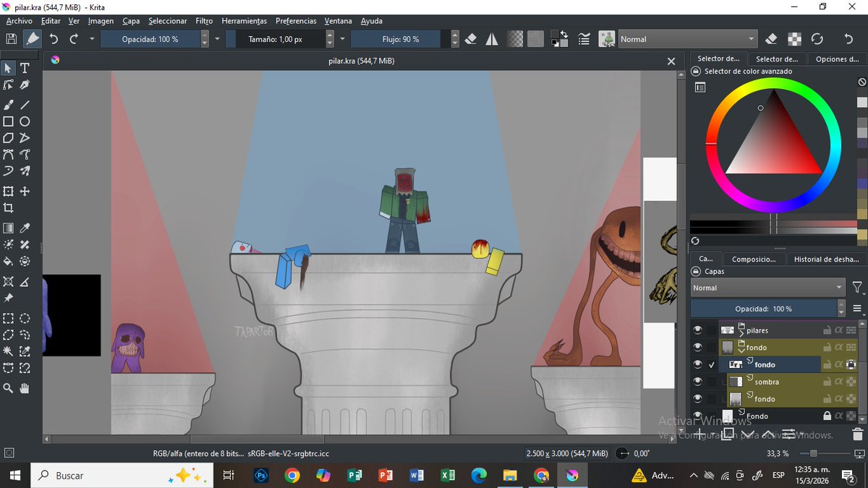The height and width of the screenshot is (488, 868).
Task: Open the Herramientas menu
Action: pos(244,21)
